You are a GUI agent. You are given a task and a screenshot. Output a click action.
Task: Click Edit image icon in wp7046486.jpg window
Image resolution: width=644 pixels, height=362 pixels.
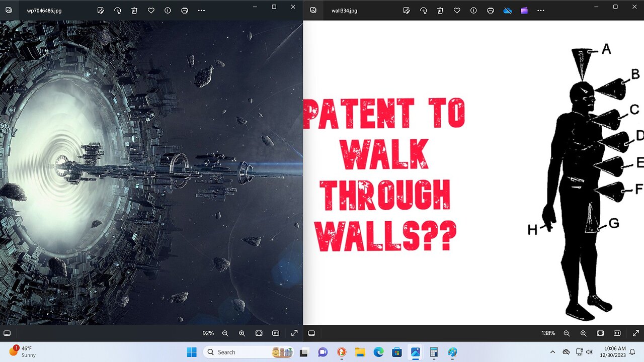[x=101, y=10]
